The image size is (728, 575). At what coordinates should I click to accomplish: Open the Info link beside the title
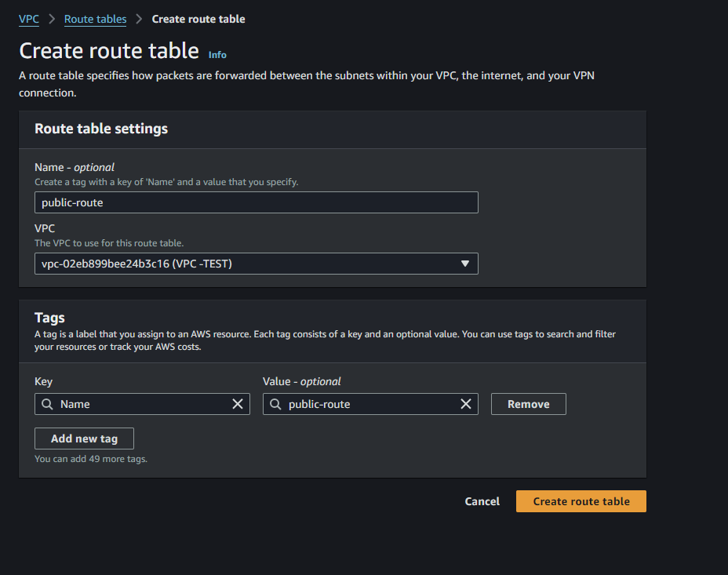(x=217, y=55)
